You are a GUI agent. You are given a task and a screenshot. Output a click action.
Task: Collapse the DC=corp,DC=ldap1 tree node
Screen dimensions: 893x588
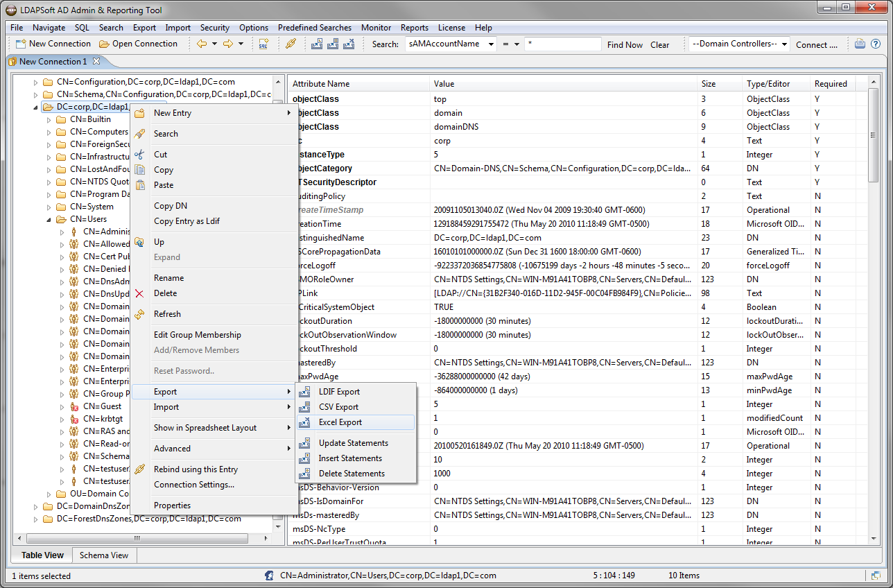pos(36,107)
